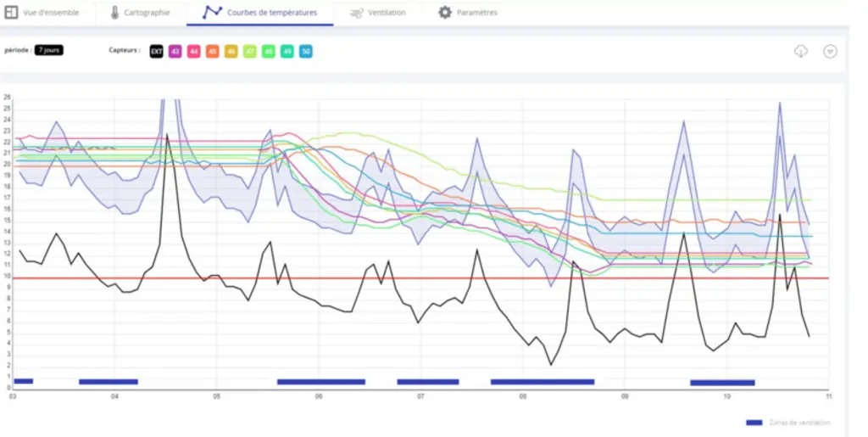
Task: Open the période 7 jours selector
Action: pyautogui.click(x=48, y=50)
